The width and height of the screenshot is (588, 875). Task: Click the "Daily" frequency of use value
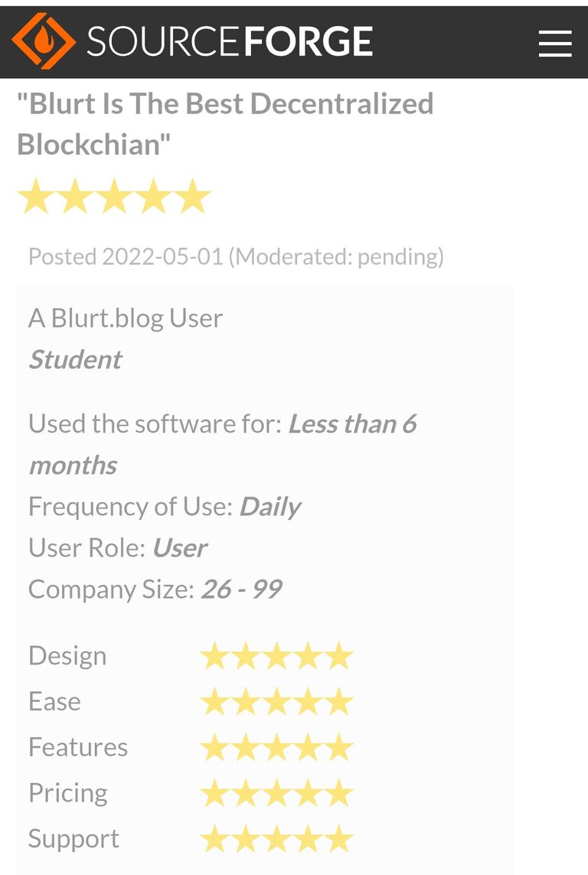tap(270, 507)
